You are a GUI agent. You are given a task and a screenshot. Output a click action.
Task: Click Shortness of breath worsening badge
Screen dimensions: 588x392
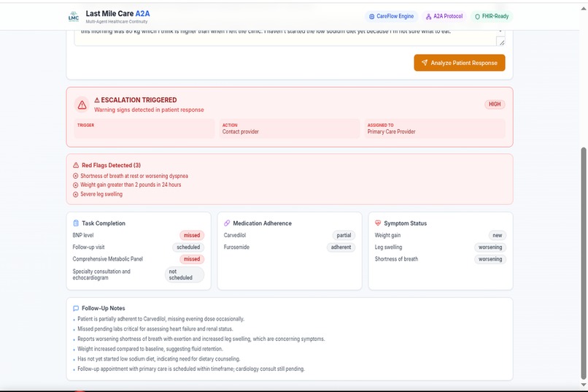(490, 259)
